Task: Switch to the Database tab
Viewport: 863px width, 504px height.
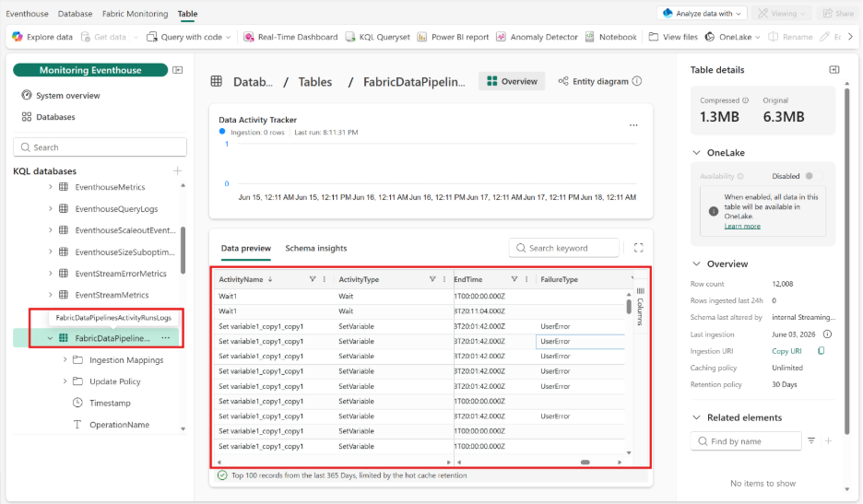Action: tap(76, 13)
